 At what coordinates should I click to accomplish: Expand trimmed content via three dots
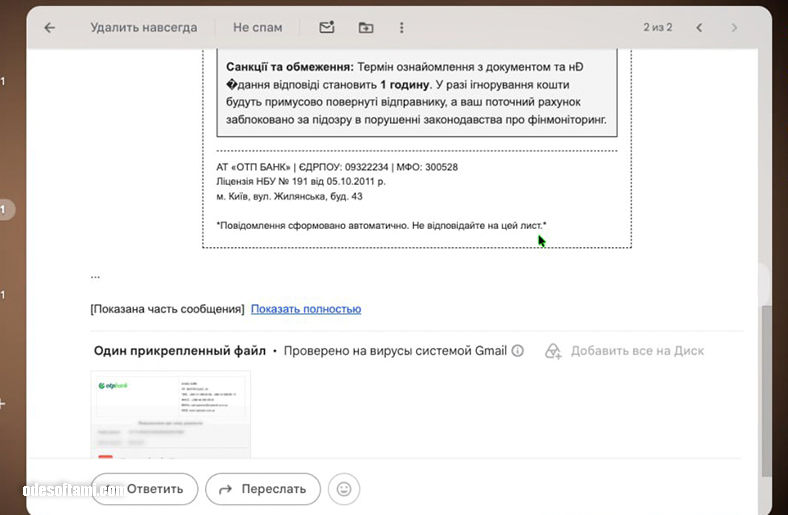click(x=95, y=276)
